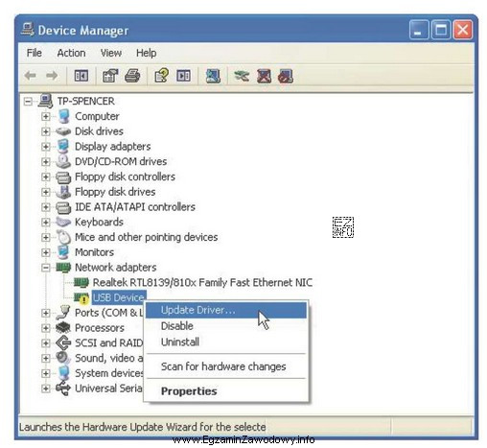This screenshot has height=448, width=487.
Task: Expand the Floppy disk drives node
Action: (46, 192)
